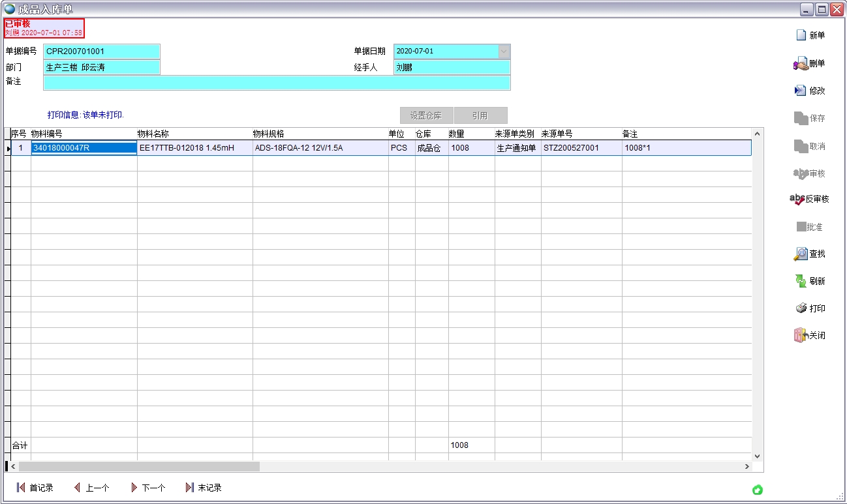Click the horizontal scrollbar of the table
The height and width of the screenshot is (504, 847).
tap(139, 467)
